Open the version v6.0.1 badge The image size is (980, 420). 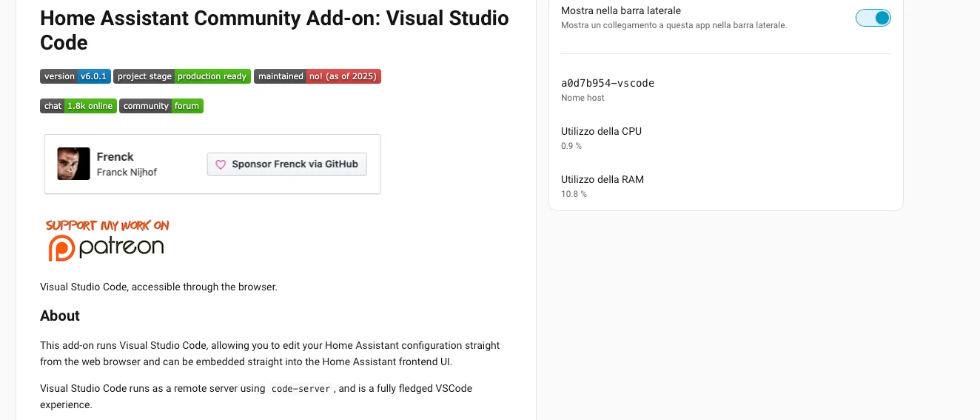(75, 76)
